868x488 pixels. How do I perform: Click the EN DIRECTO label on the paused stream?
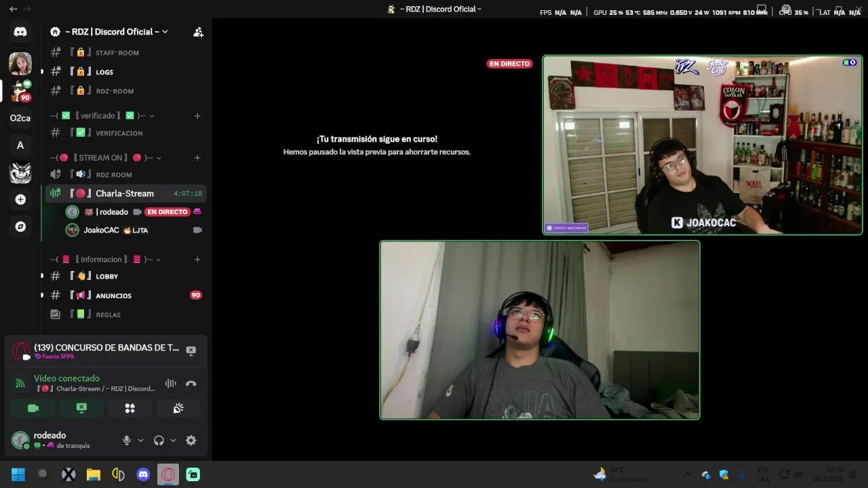pyautogui.click(x=509, y=64)
